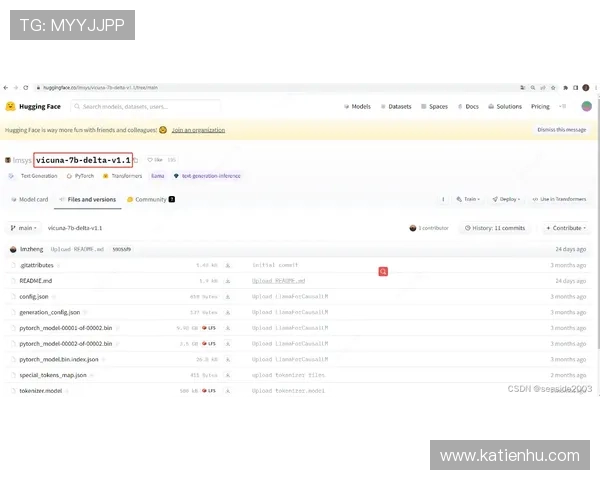Open Docs in top navigation
Screen dimensions: 600x480
[x=468, y=106]
